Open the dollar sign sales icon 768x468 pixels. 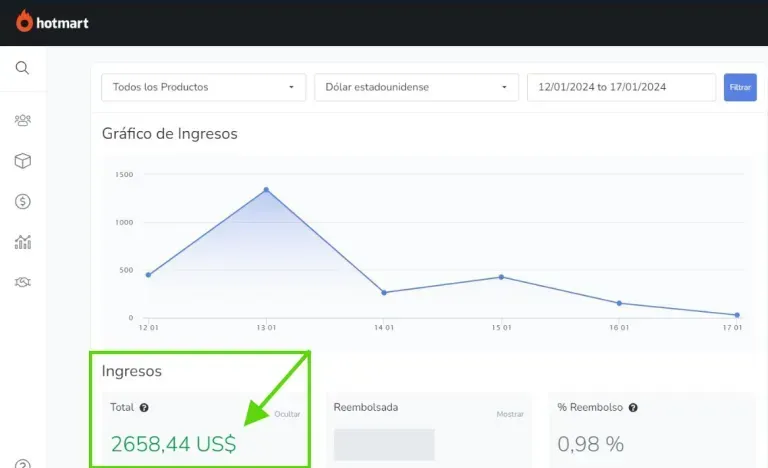click(23, 201)
